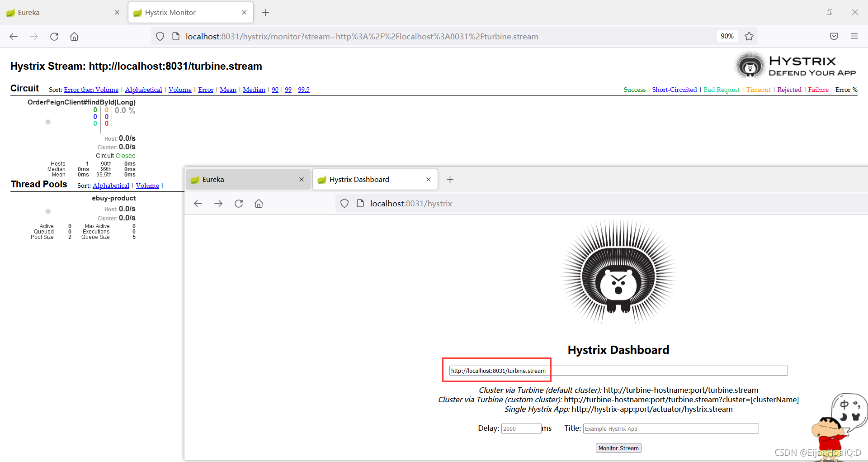Image resolution: width=868 pixels, height=462 pixels.
Task: Click the Bad Request legend label
Action: click(x=722, y=90)
